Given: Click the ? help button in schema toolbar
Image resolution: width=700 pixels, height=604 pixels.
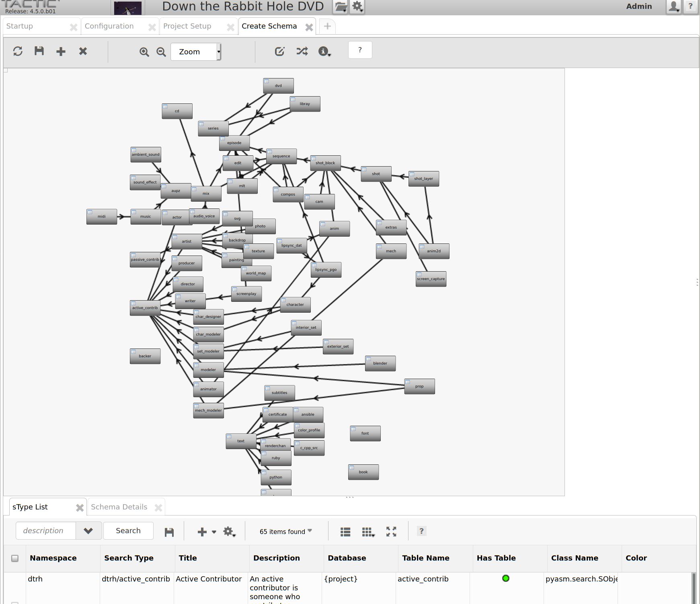Looking at the screenshot, I should [x=360, y=50].
